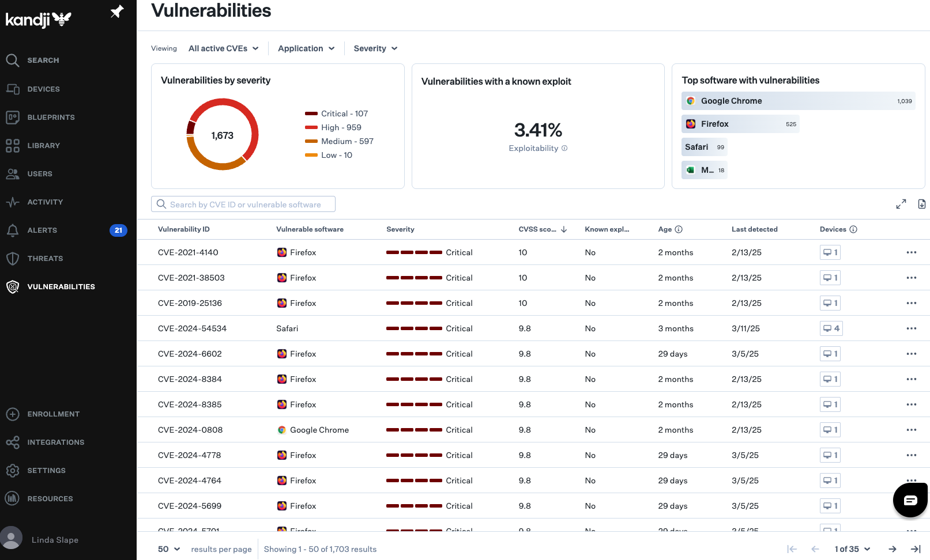Open more options for CVE-2024-8385
930x560 pixels.
[911, 404]
